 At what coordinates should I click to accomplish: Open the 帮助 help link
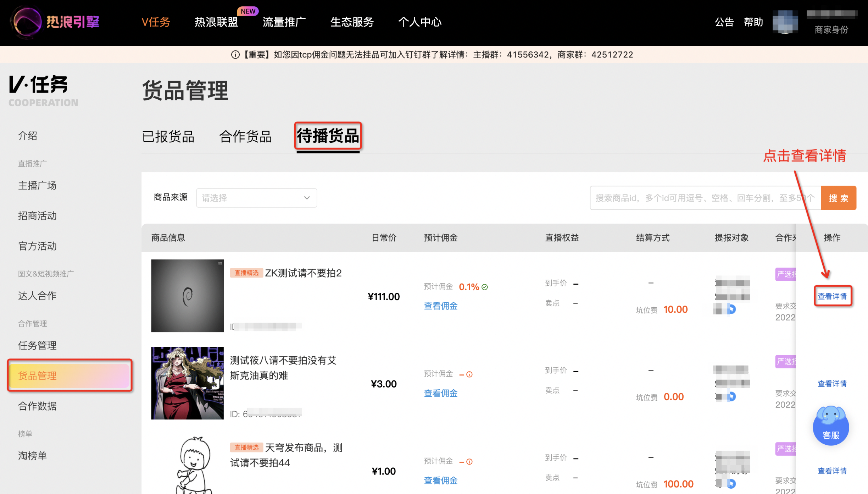(x=753, y=22)
